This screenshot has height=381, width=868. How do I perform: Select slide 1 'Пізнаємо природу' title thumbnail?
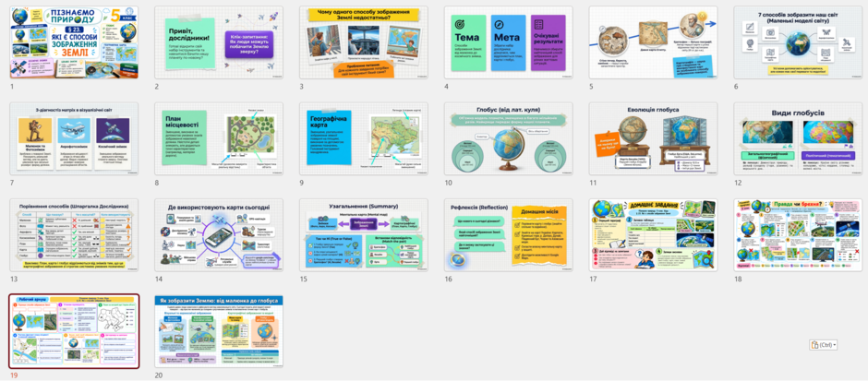(74, 42)
